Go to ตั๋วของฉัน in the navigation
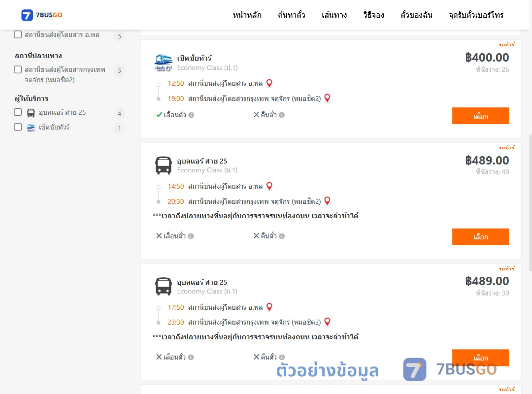The width and height of the screenshot is (532, 394). 416,15
